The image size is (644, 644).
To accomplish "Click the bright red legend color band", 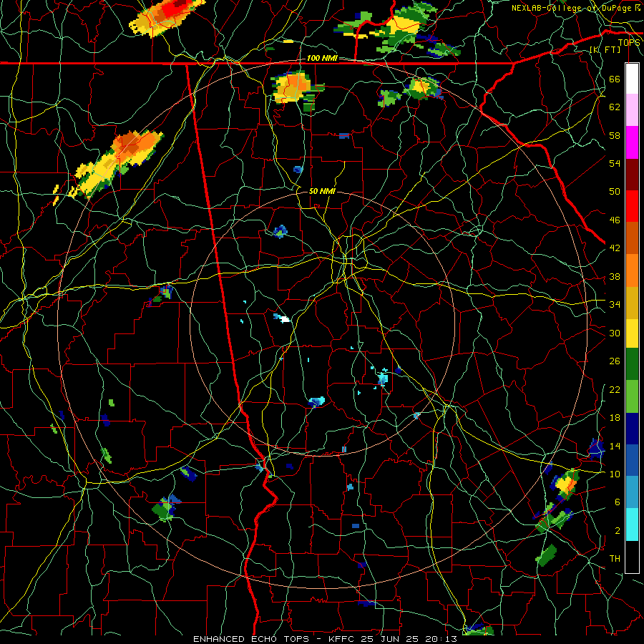I will click(x=632, y=206).
